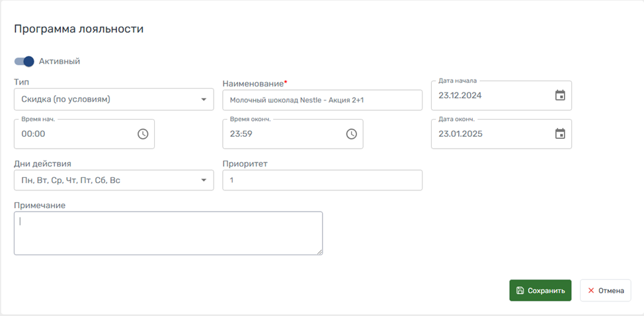
Task: Expand the Дни действия dropdown arrow
Action: click(x=204, y=180)
